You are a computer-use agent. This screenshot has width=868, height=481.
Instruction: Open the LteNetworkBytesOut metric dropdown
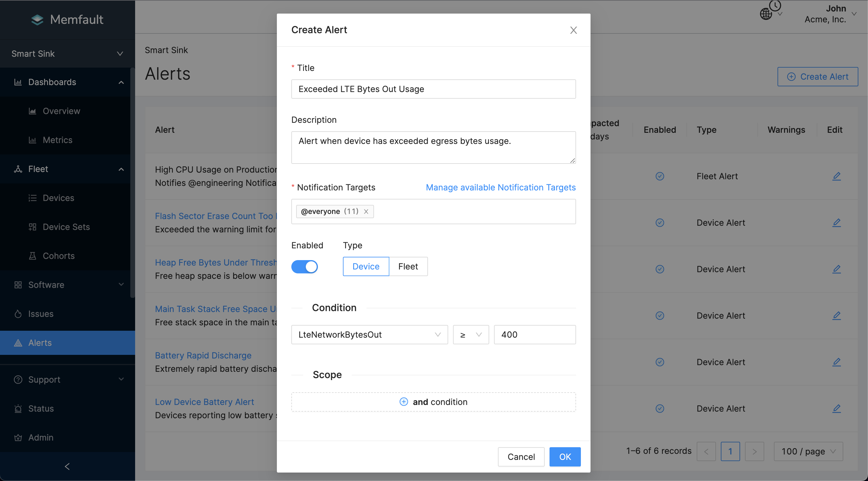pyautogui.click(x=369, y=335)
